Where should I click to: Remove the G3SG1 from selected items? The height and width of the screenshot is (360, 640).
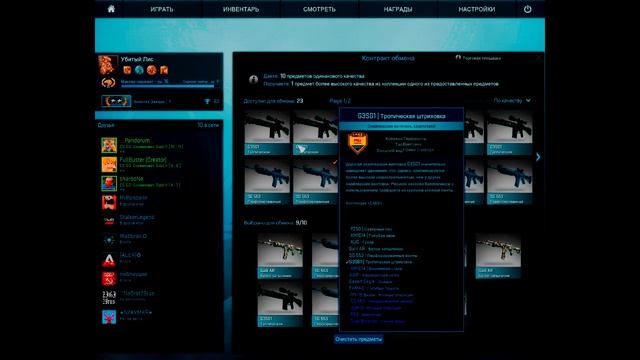[x=280, y=304]
